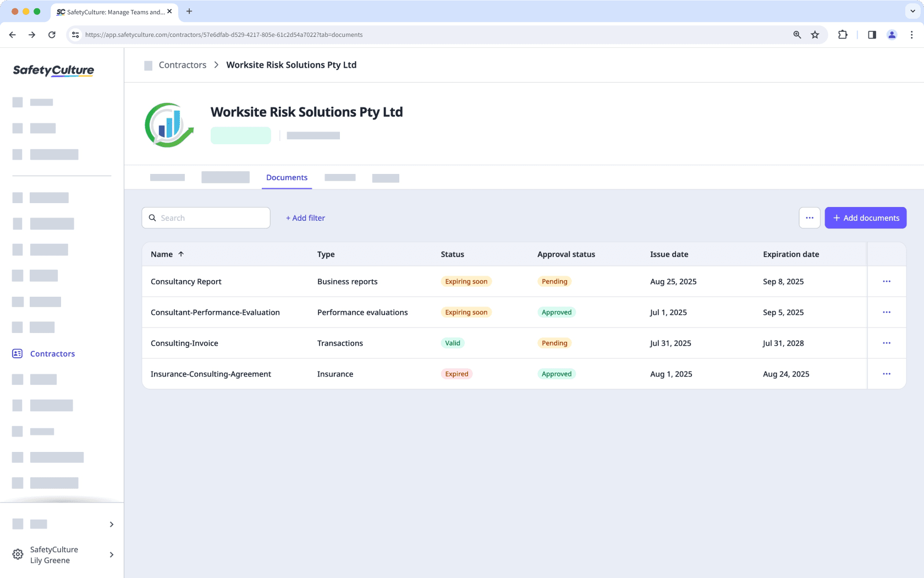
Task: Click the Approved badge for Consultant-Performance-Evaluation
Action: (556, 312)
